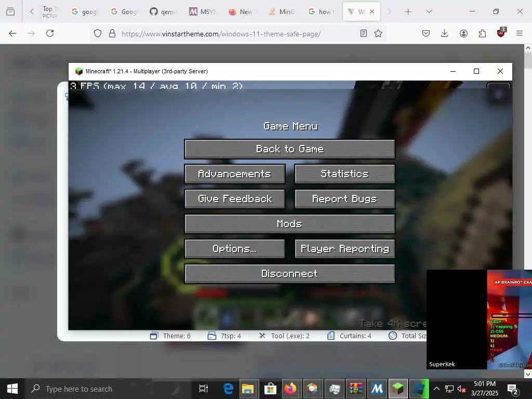The height and width of the screenshot is (399, 532).
Task: Switch to the 'New' Firefox tab
Action: point(242,11)
